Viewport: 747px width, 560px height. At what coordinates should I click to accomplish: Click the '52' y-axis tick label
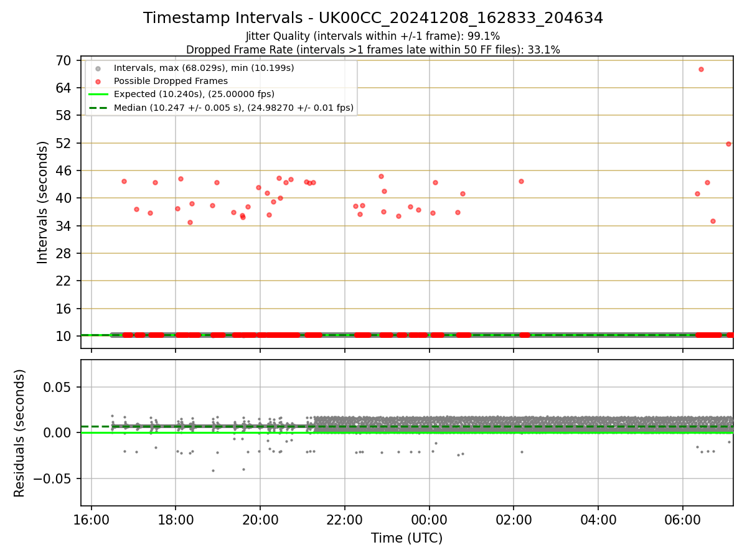point(63,143)
